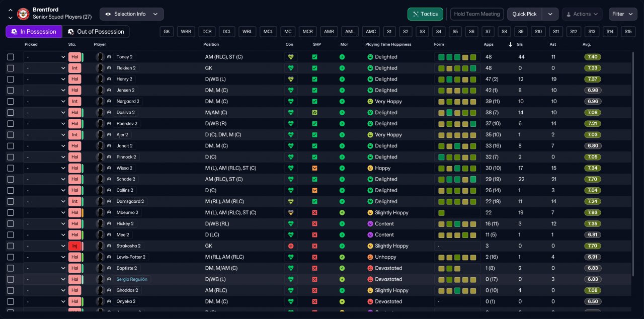This screenshot has width=644, height=319.
Task: Expand the Filter dropdown
Action: pos(623,14)
